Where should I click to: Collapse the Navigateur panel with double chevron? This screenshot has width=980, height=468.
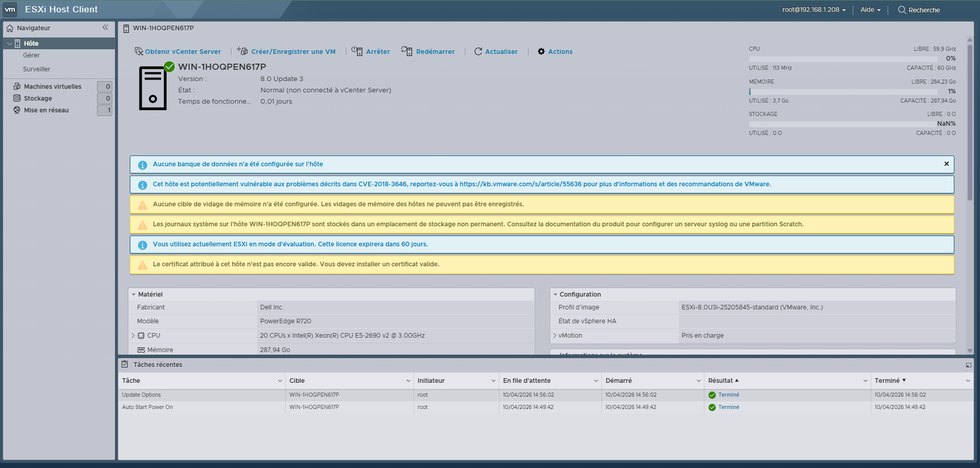pyautogui.click(x=105, y=28)
